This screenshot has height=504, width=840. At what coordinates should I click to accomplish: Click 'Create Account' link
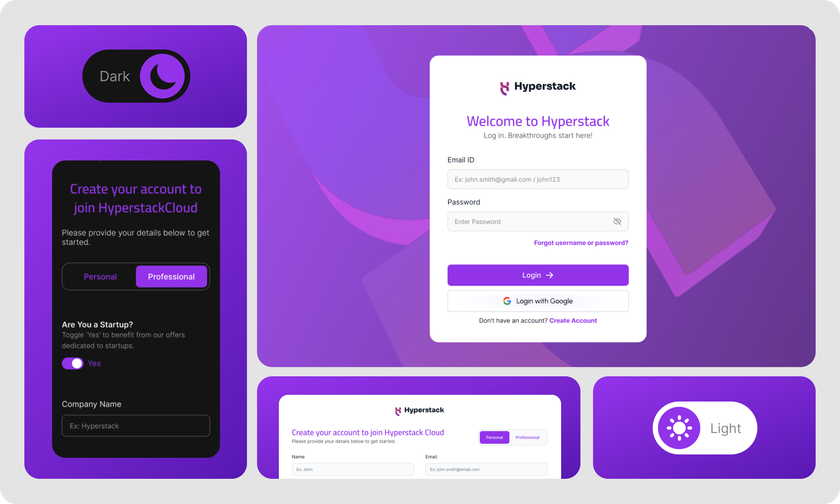573,320
